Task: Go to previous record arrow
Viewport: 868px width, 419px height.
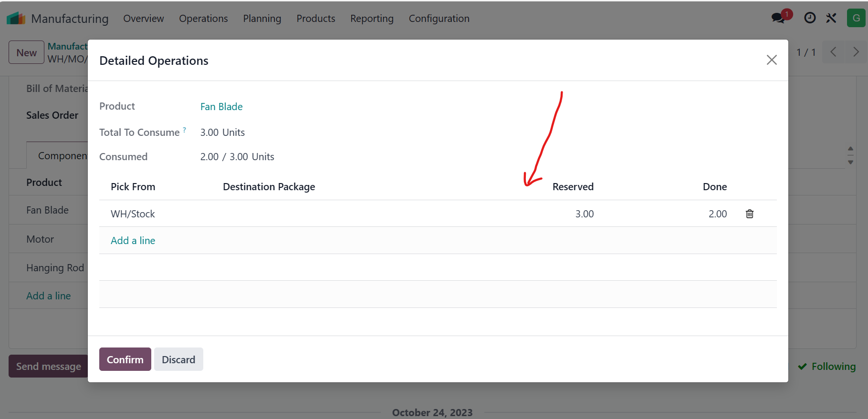Action: [833, 52]
